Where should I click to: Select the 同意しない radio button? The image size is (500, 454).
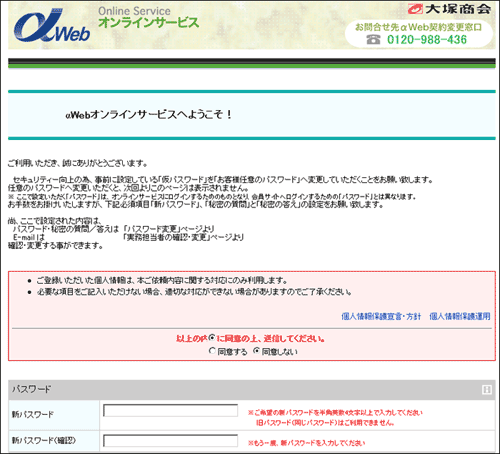(x=256, y=351)
